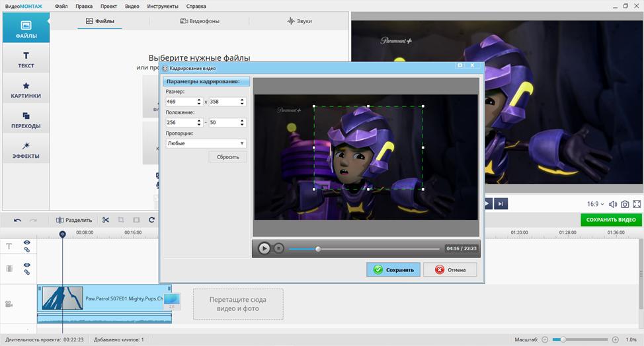Viewport: 644px width, 346px height.
Task: Open the Инструменты menu
Action: (163, 6)
